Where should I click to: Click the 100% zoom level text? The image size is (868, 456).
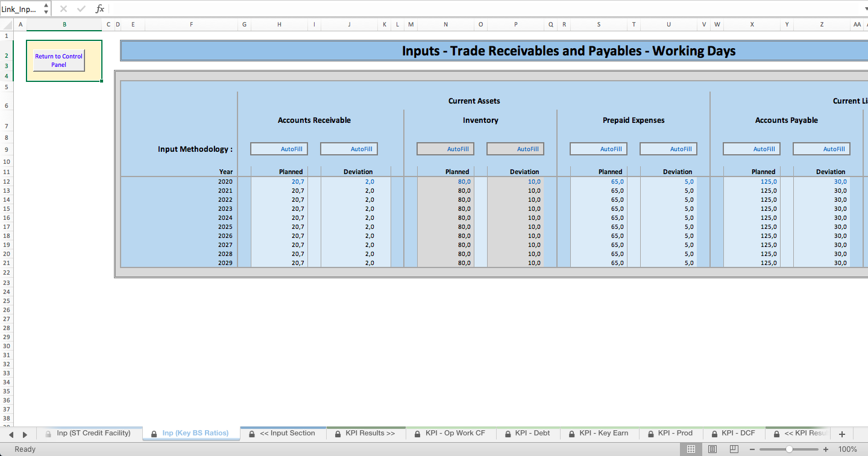tap(848, 449)
